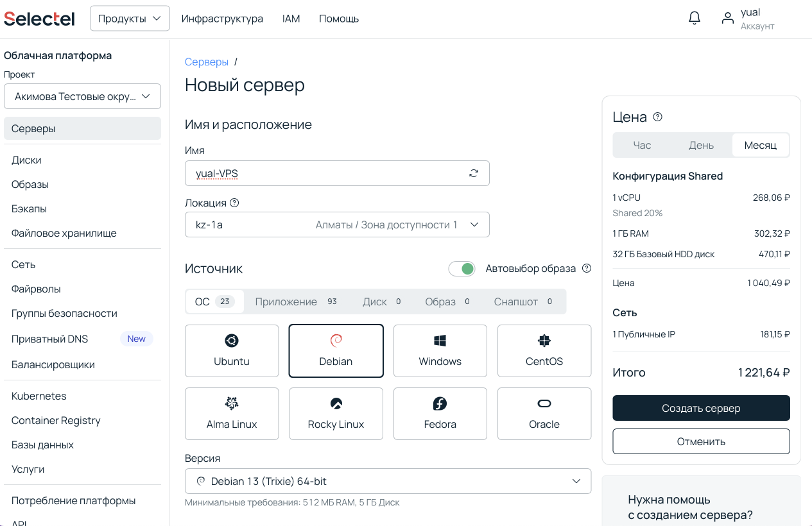Open Потребление платформы in the sidebar
Viewport: 812px width, 526px height.
coord(82,500)
